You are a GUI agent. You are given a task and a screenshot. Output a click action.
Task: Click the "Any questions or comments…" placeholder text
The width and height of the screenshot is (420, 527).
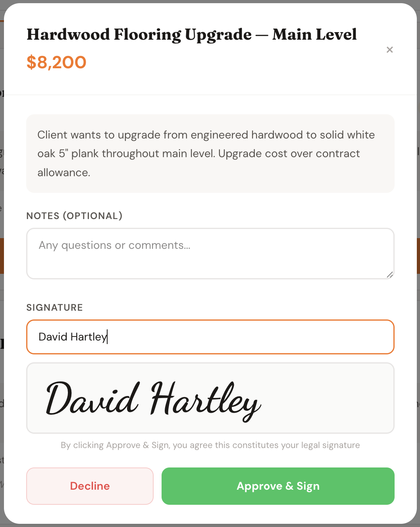click(114, 245)
